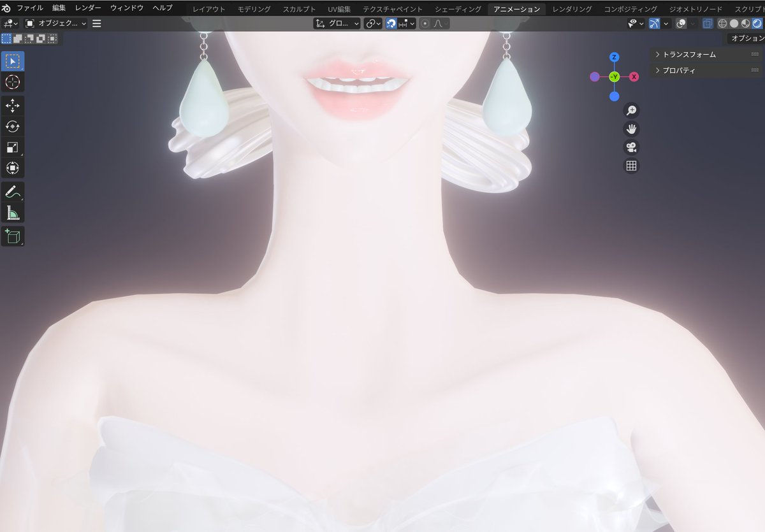This screenshot has height=532, width=765.
Task: Click the viewport zoom magnifier icon
Action: [631, 110]
